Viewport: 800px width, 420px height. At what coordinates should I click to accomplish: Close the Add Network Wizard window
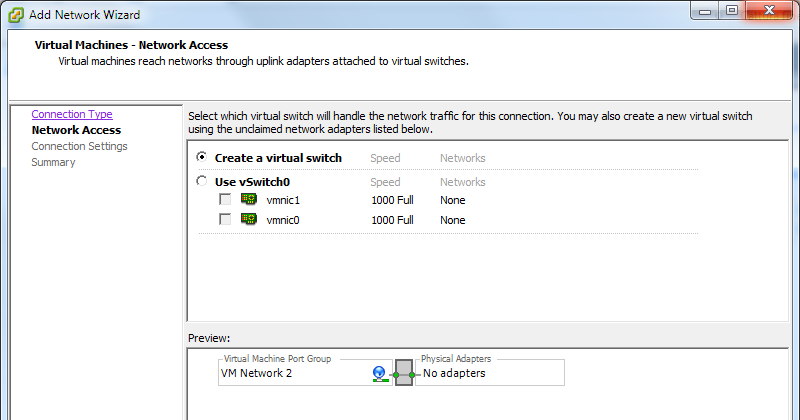pos(769,11)
